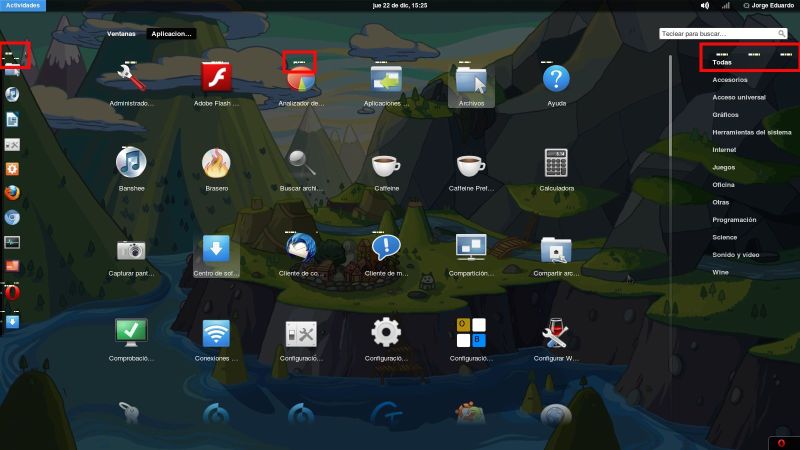This screenshot has height=450, width=800.
Task: Open Compartir archivos folder icon
Action: point(556,249)
